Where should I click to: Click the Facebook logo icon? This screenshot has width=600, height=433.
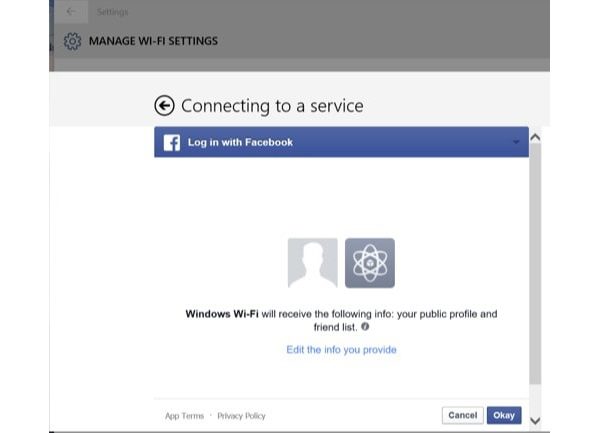point(172,143)
